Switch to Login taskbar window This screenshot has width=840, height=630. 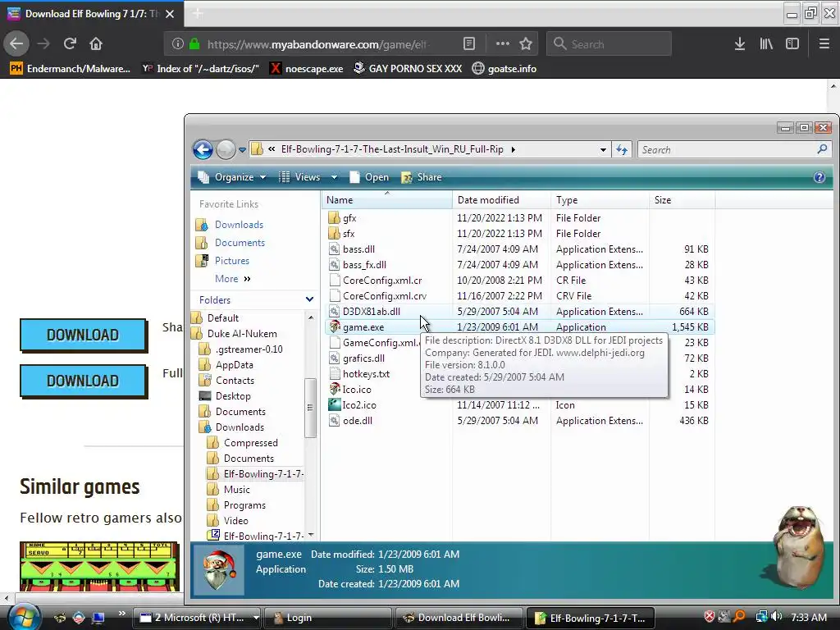pos(328,618)
